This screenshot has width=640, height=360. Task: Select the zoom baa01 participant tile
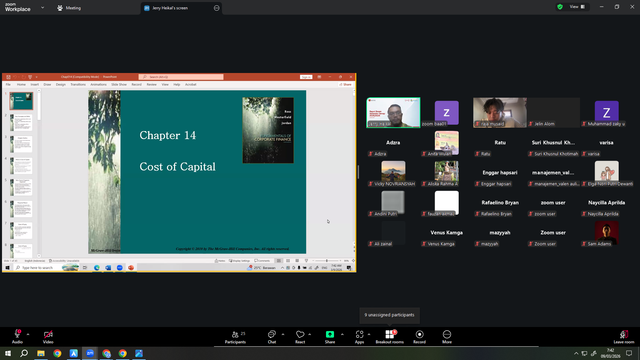[x=447, y=113]
